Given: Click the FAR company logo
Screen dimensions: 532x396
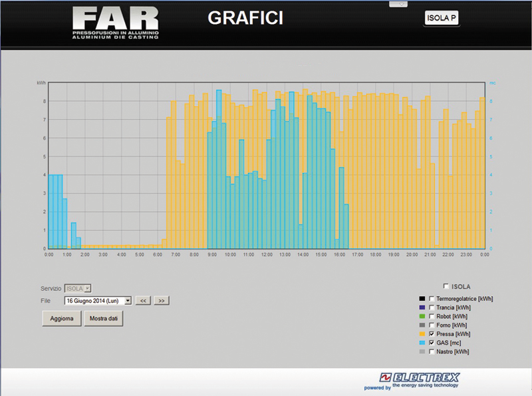Looking at the screenshot, I should click(116, 23).
